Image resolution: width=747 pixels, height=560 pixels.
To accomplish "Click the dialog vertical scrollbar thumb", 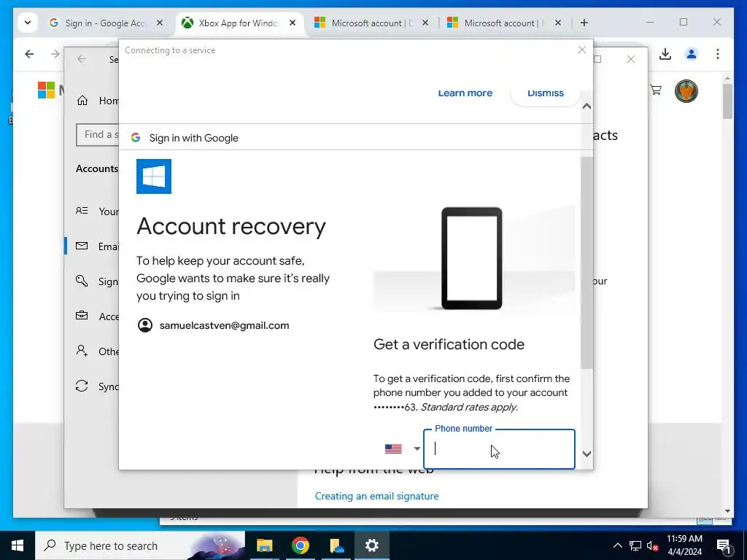I will click(587, 262).
